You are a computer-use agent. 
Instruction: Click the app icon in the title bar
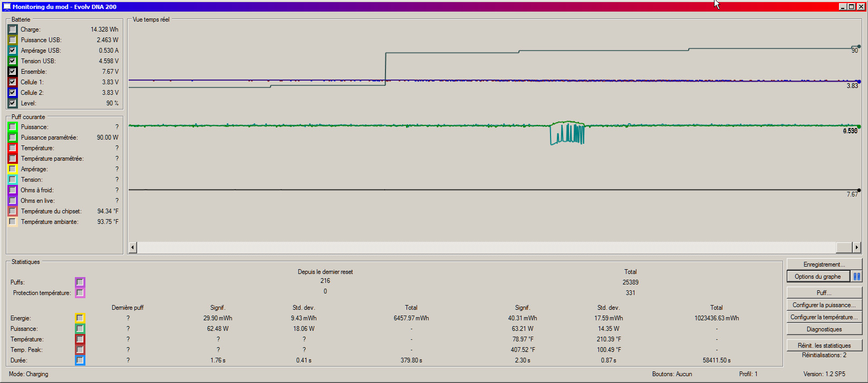pos(6,7)
